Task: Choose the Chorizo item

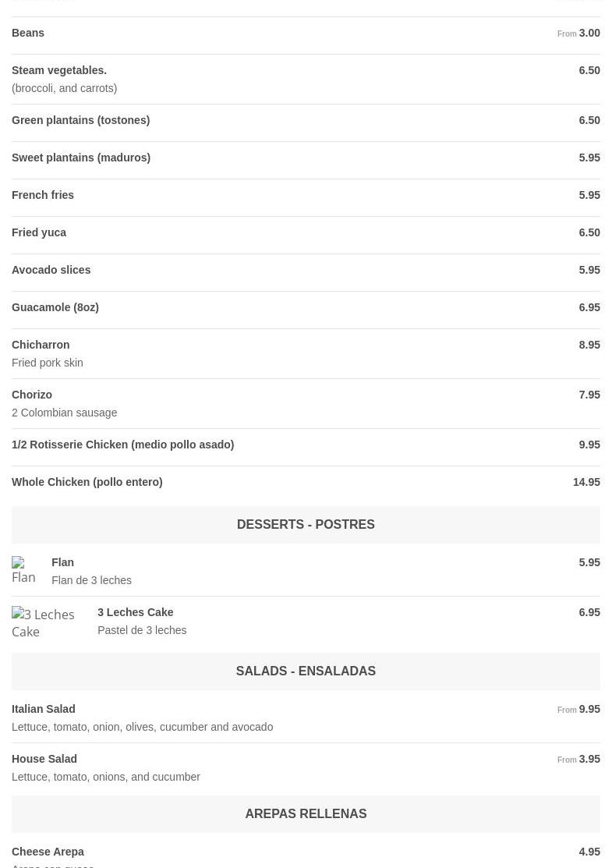Action: [32, 395]
